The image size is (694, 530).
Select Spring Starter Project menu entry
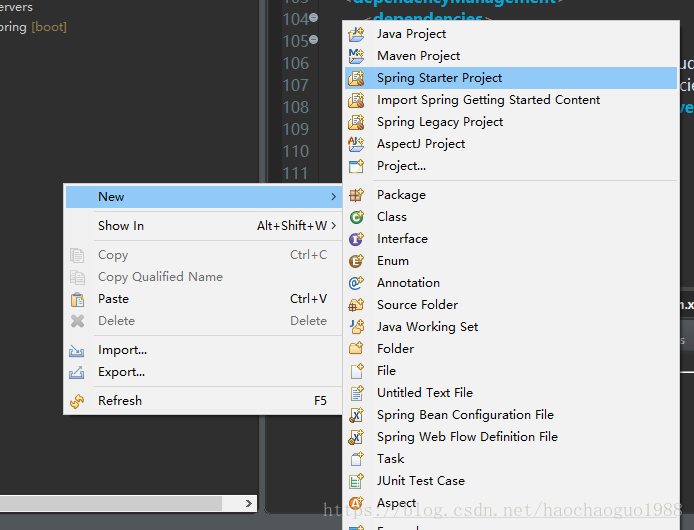(x=511, y=78)
